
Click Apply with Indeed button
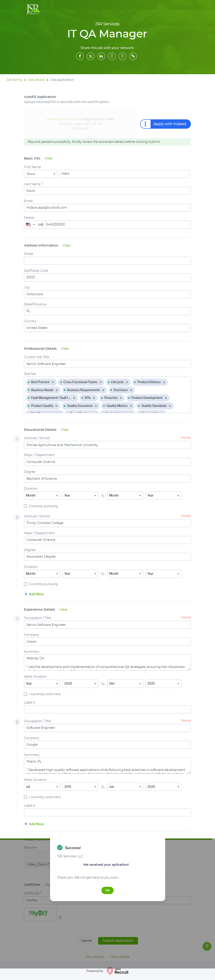(x=166, y=124)
